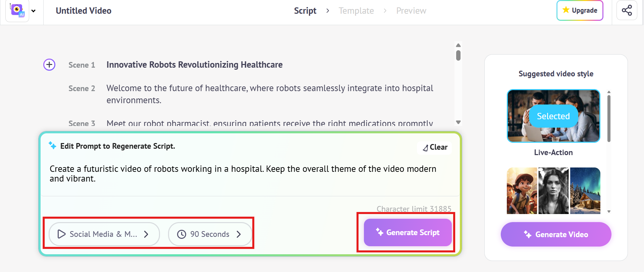Open the dropdown arrow beside app logo
This screenshot has height=272, width=644.
pyautogui.click(x=34, y=11)
